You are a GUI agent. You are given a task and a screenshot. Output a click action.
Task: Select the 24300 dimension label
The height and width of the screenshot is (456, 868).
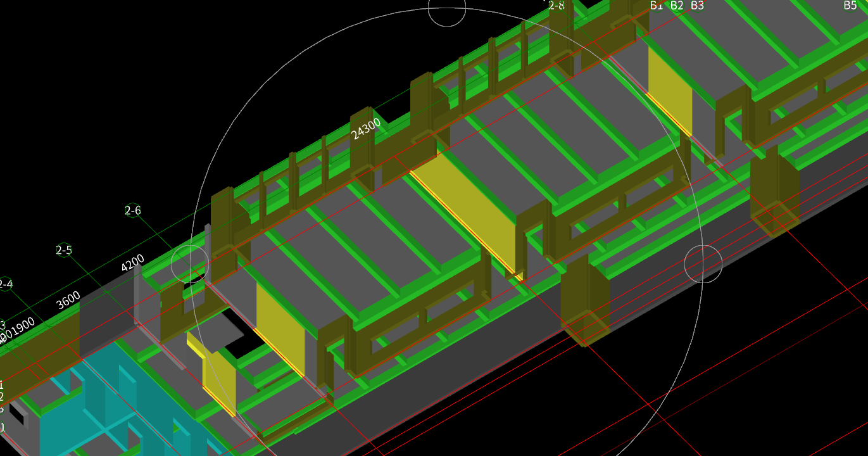point(366,128)
